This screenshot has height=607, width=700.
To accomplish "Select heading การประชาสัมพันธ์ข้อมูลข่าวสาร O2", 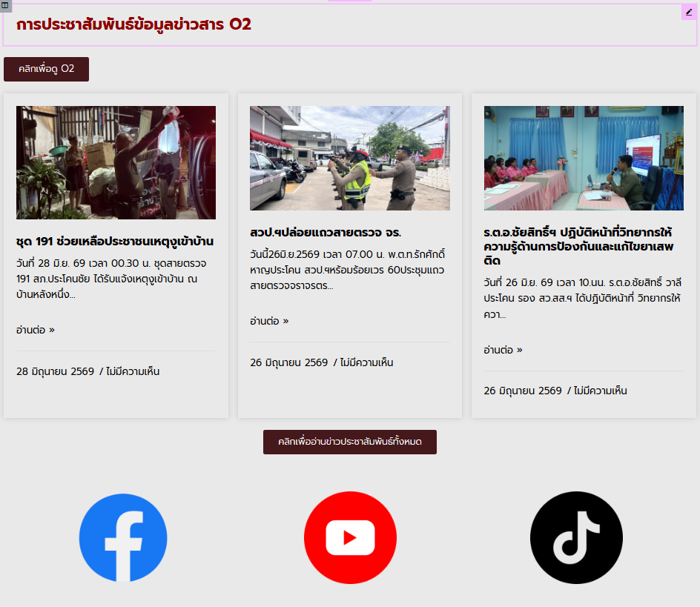I will [134, 24].
